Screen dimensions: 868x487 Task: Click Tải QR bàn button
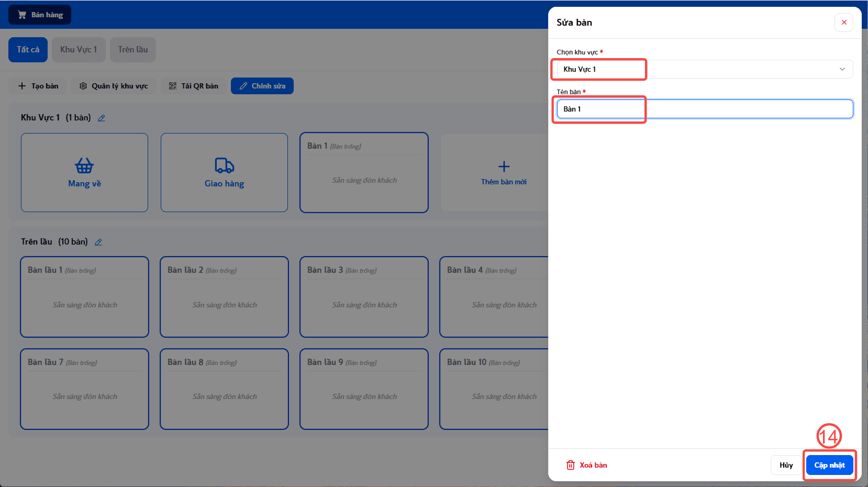click(x=194, y=86)
